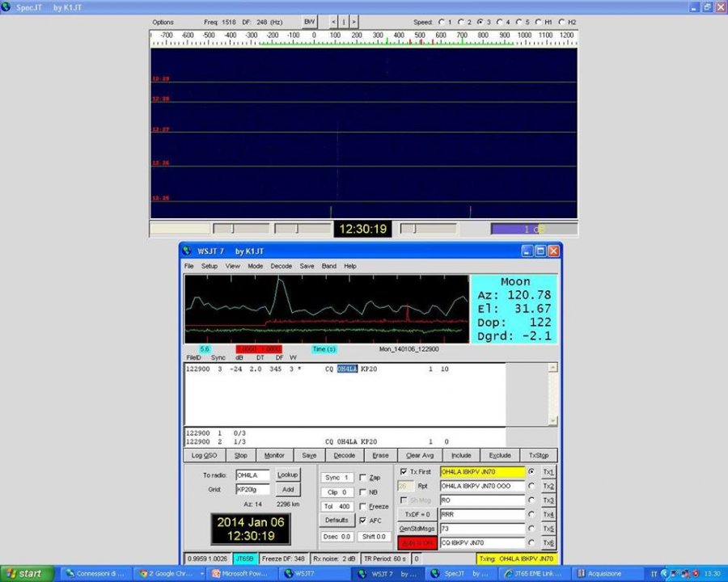The width and height of the screenshot is (728, 582).
Task: Switch to Google Chrome taskbar button
Action: point(171,574)
